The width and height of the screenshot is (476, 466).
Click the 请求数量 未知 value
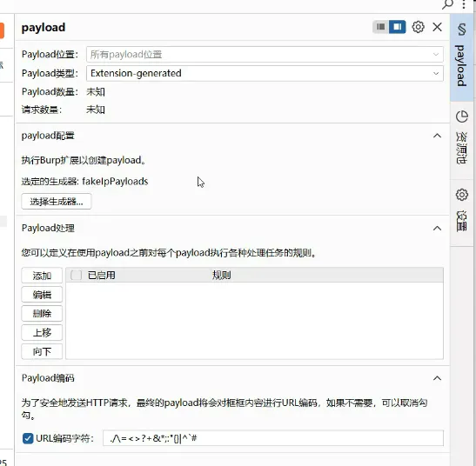click(96, 110)
